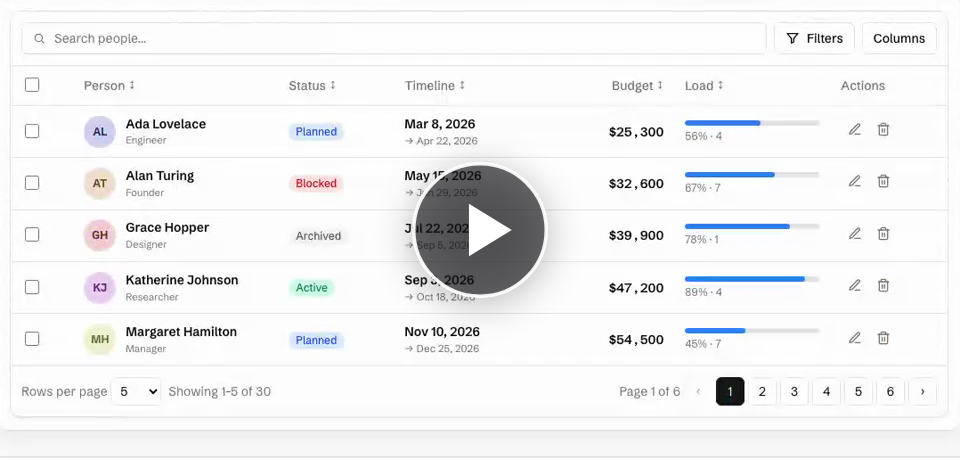This screenshot has width=960, height=460.
Task: Edit Katherine Johnson row with pencil icon
Action: (x=855, y=285)
